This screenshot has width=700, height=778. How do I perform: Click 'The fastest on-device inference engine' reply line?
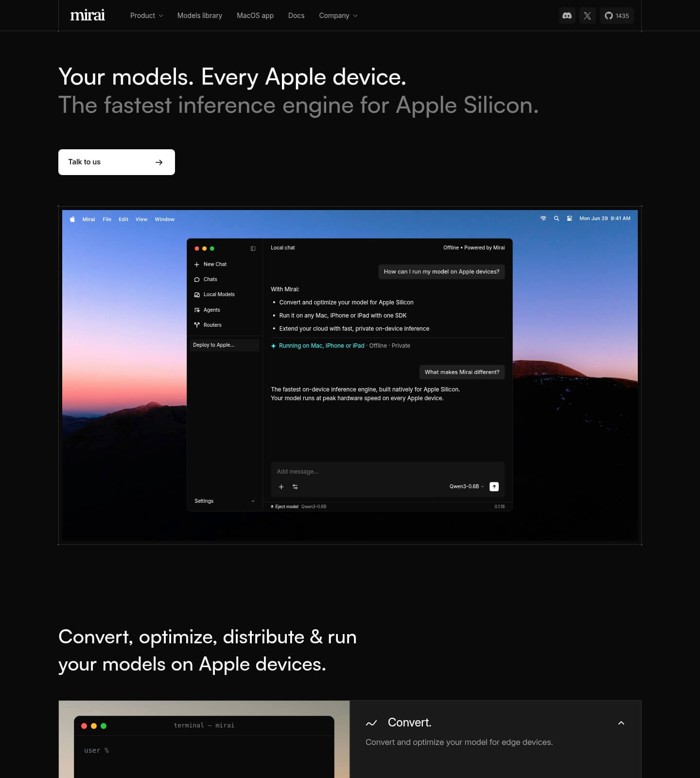pyautogui.click(x=366, y=389)
